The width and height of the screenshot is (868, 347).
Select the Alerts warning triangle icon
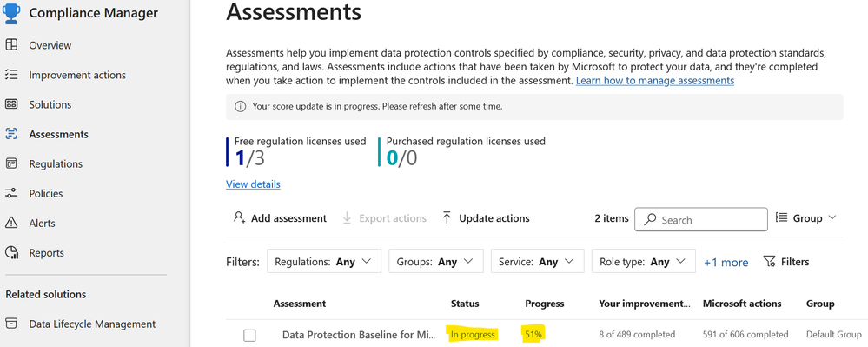(x=11, y=223)
